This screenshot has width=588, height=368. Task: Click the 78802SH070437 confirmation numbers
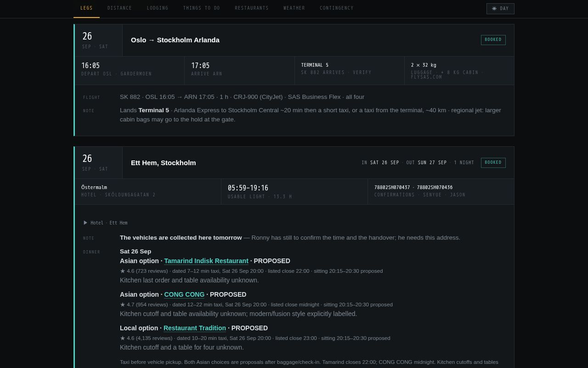[413, 188]
